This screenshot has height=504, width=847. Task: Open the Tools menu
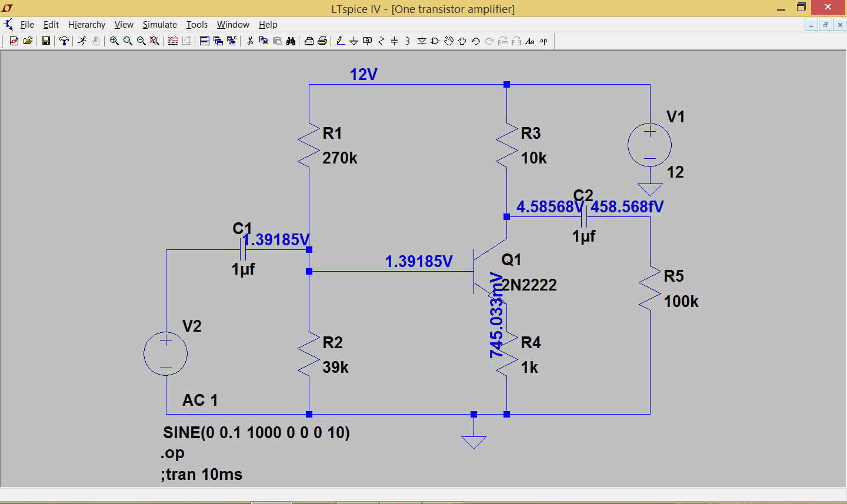coord(197,25)
